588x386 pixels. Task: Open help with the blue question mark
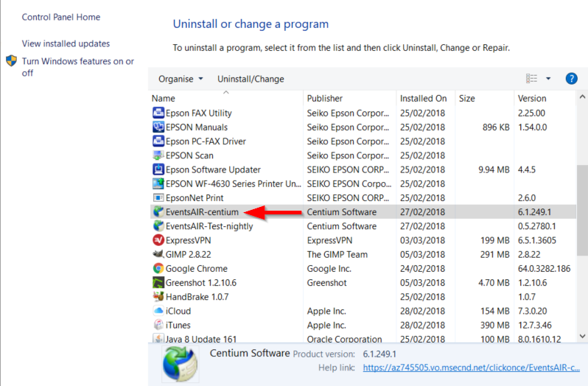(x=571, y=79)
